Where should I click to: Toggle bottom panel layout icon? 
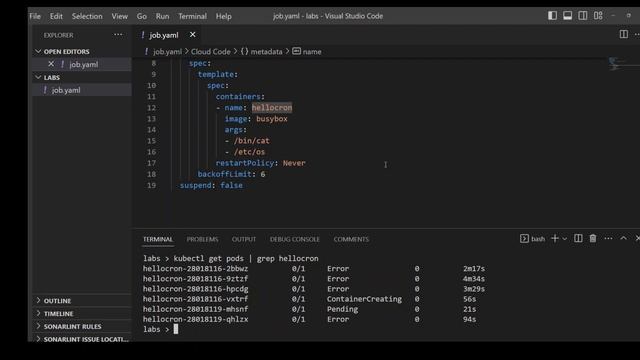[x=567, y=16]
